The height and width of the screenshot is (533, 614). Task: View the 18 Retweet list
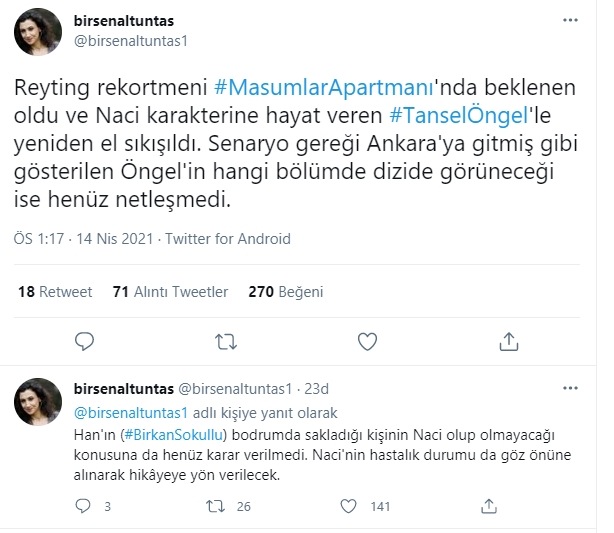[x=55, y=292]
